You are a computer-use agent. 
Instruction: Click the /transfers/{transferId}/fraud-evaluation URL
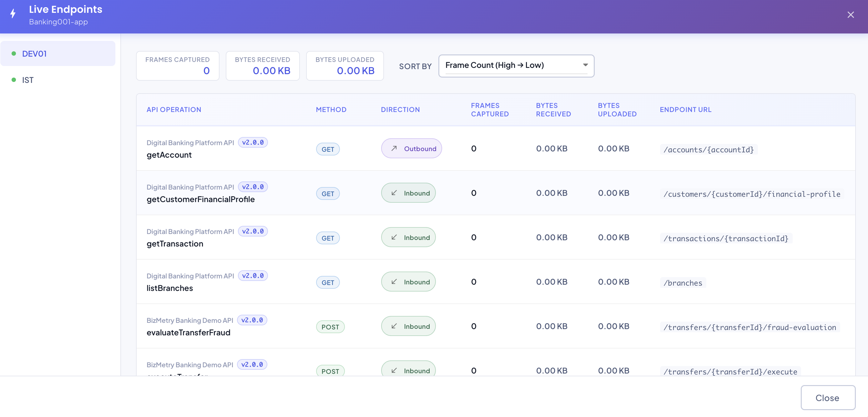750,327
